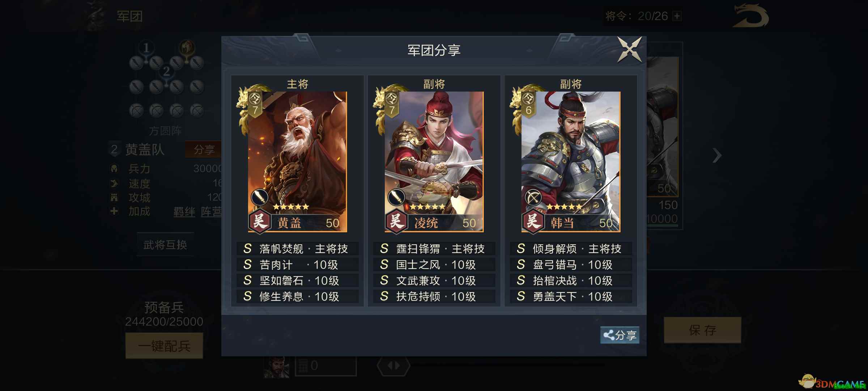The image size is (868, 391).
Task: Click 韩当's bow troop-type icon
Action: [533, 197]
